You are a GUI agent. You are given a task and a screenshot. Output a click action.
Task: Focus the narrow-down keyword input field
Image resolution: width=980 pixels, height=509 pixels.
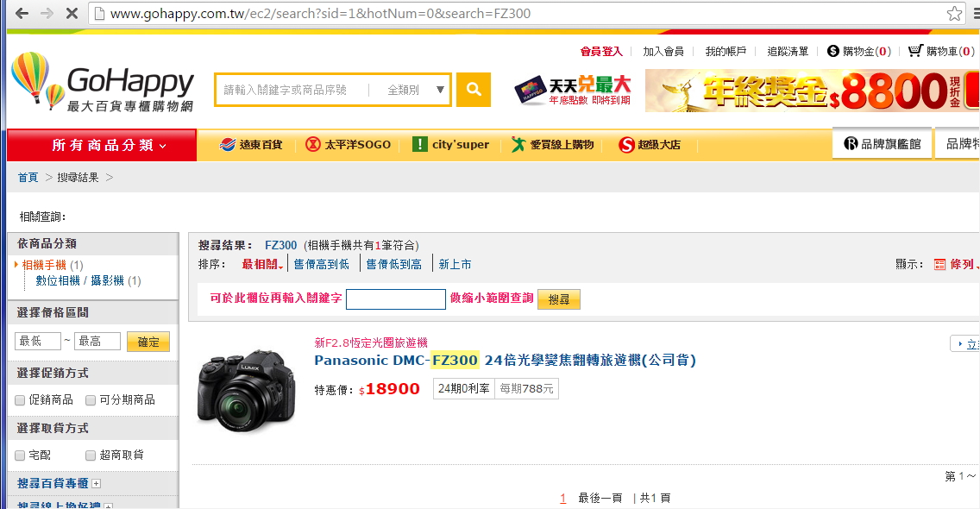396,298
